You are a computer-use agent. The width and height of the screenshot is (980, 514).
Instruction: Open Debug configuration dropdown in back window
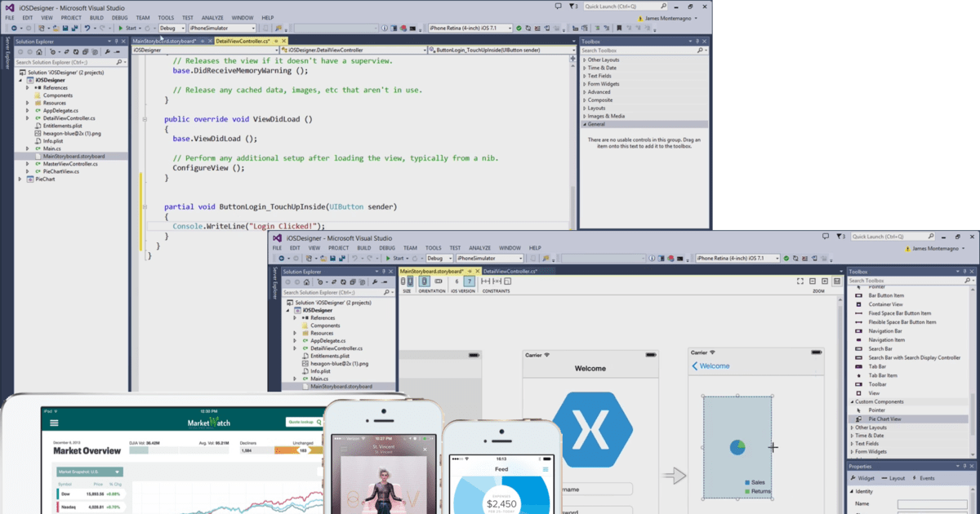[x=172, y=28]
